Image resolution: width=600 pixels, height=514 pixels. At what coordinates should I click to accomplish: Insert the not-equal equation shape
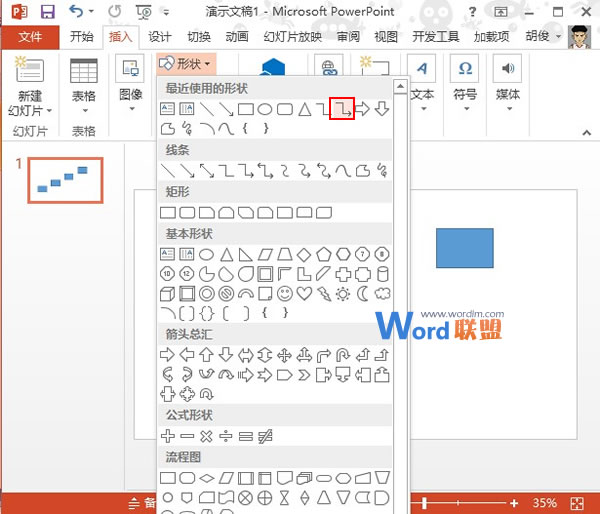[x=265, y=436]
